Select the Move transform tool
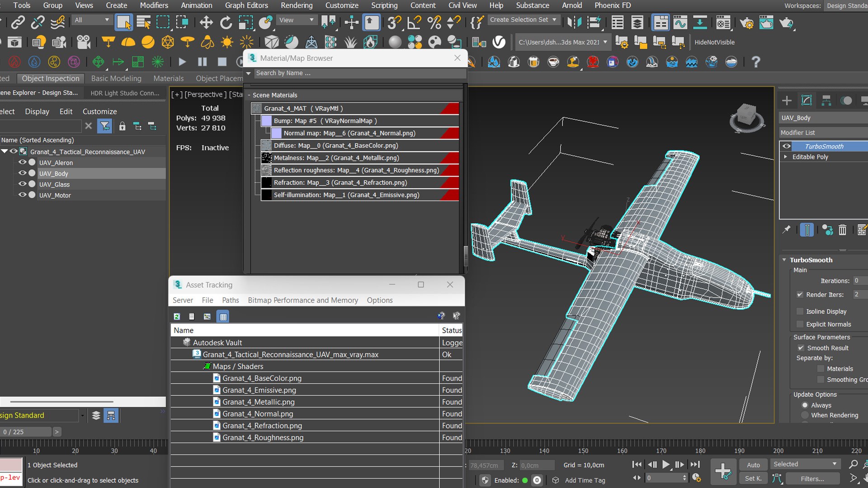Screen dimensions: 868x488 [x=206, y=22]
